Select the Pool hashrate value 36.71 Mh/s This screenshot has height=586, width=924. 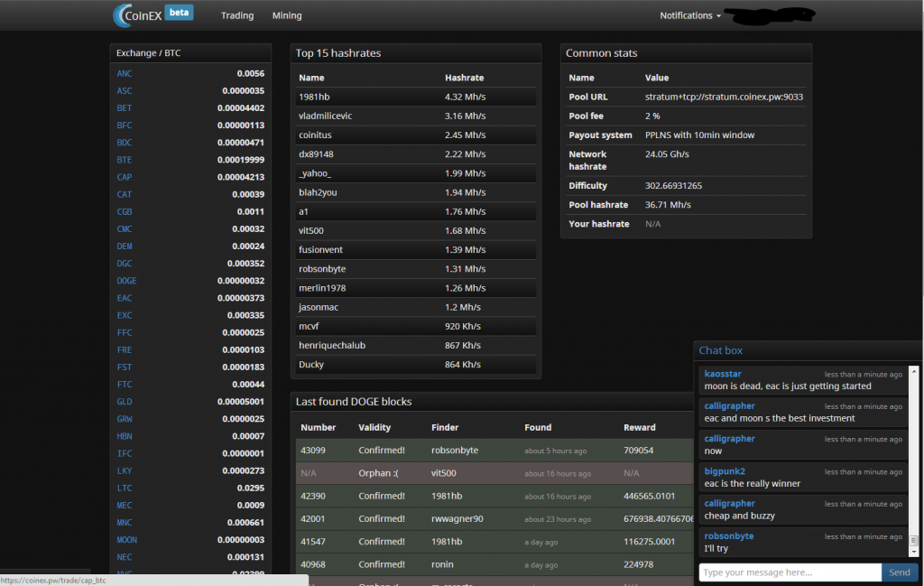(668, 205)
